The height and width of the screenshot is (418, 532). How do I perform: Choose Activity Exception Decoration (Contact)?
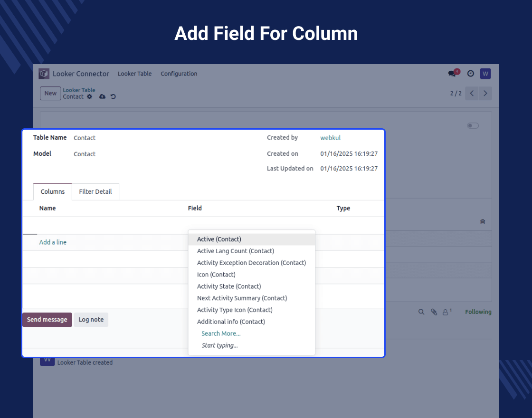coord(251,263)
